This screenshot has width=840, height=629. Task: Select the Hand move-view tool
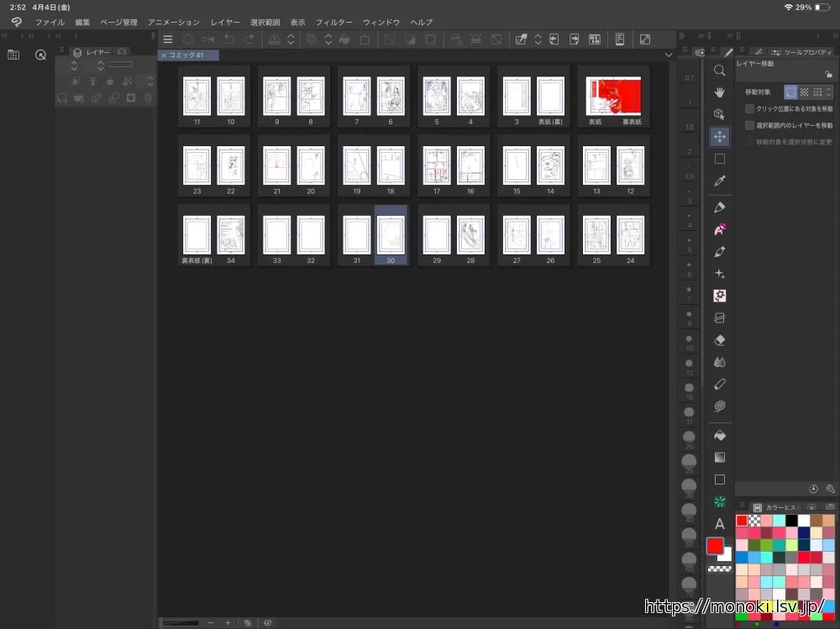click(x=719, y=92)
